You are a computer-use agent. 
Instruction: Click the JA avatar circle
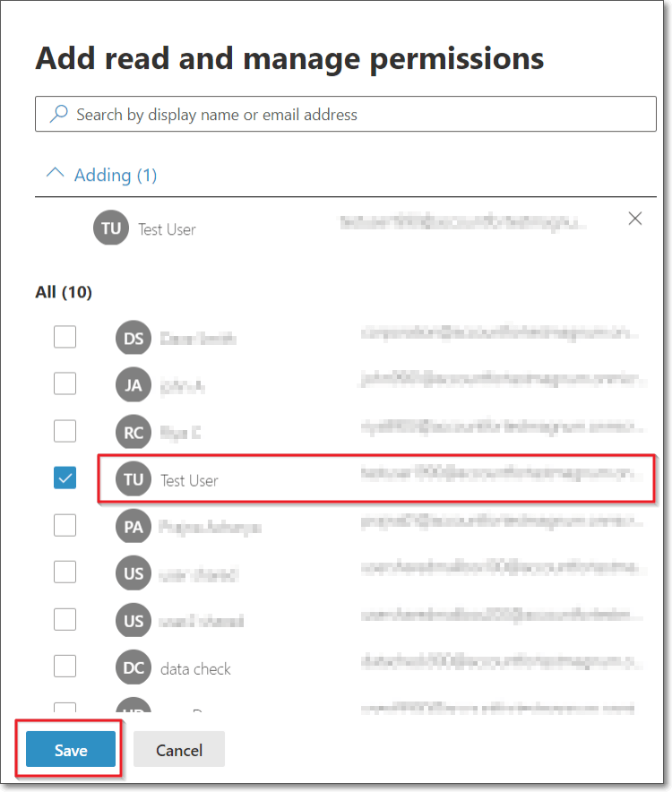133,384
